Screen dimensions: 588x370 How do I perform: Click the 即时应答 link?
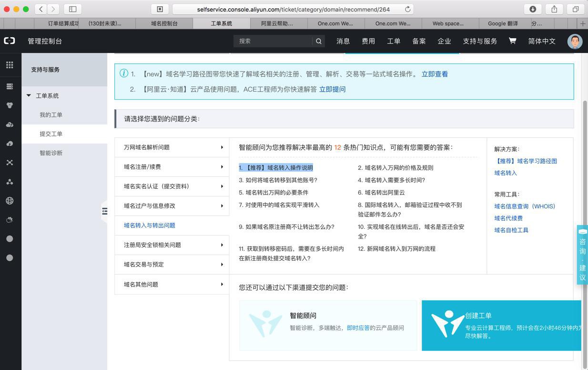coord(358,328)
